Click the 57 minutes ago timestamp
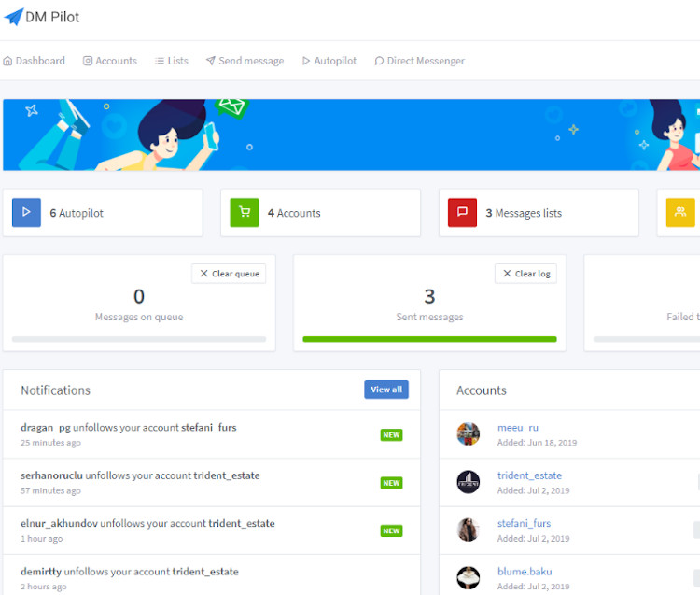The height and width of the screenshot is (595, 700). [50, 490]
